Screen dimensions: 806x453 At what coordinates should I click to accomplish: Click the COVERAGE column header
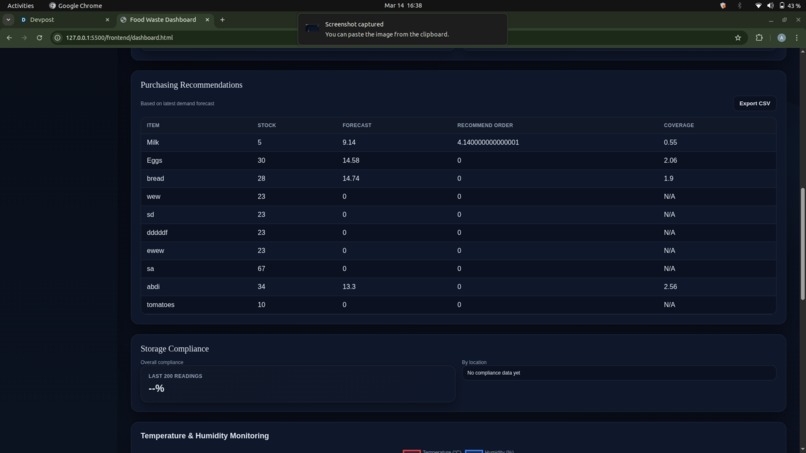point(679,125)
